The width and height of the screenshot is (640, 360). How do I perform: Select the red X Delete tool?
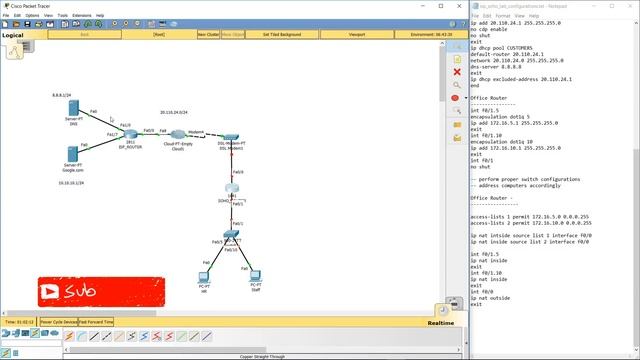(457, 72)
